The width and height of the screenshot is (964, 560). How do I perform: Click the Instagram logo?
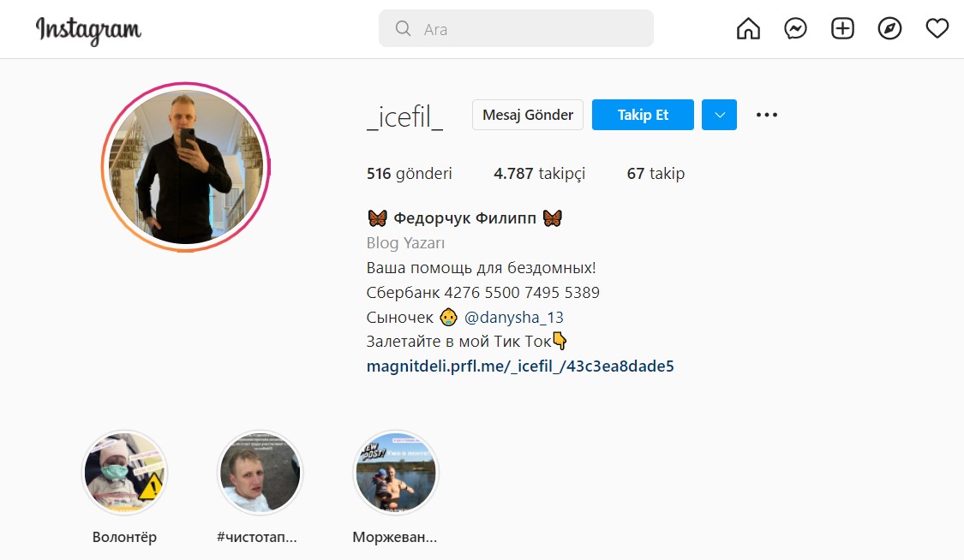pyautogui.click(x=88, y=30)
